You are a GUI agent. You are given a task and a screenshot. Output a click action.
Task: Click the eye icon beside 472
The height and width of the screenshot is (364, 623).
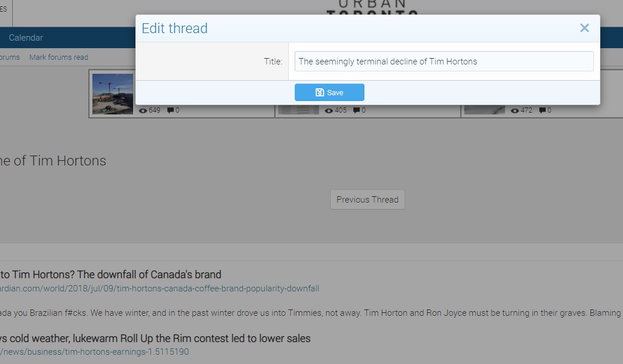[x=515, y=110]
